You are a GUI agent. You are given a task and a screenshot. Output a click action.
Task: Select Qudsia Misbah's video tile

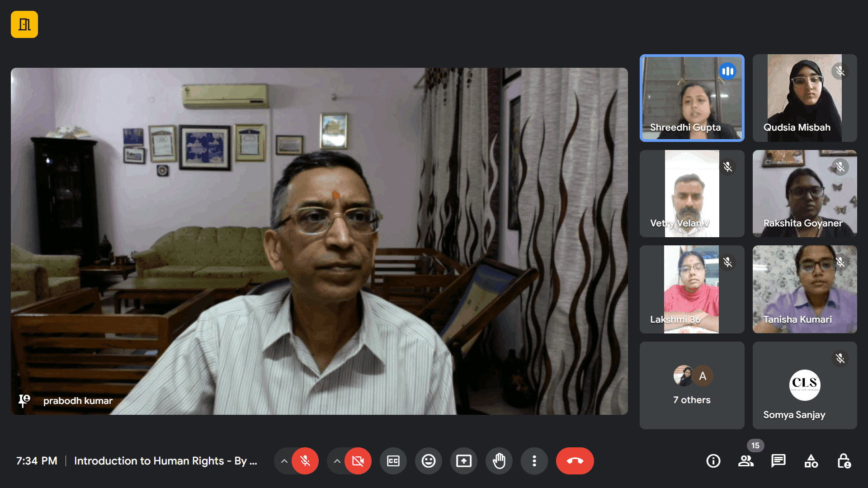tap(805, 98)
